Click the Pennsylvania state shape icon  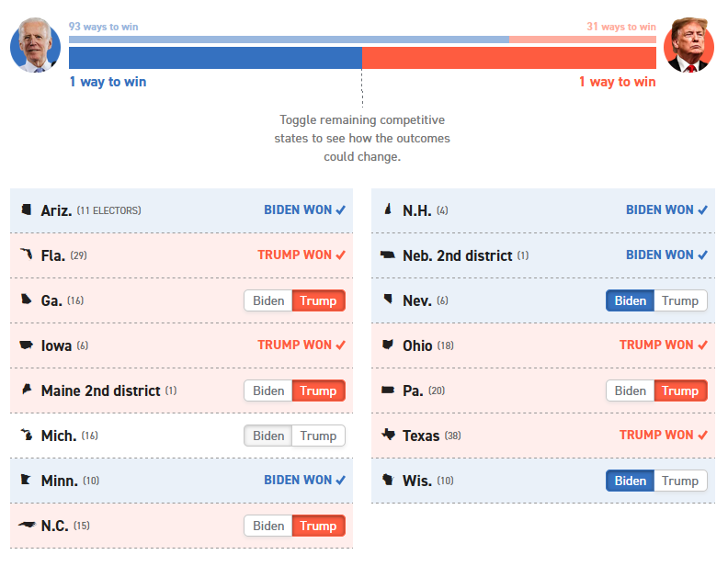[388, 390]
